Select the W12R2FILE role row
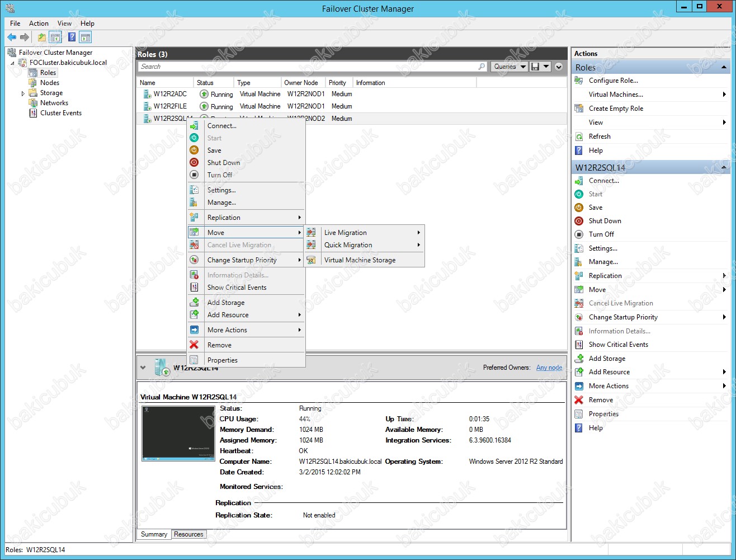The height and width of the screenshot is (560, 736). click(x=352, y=106)
